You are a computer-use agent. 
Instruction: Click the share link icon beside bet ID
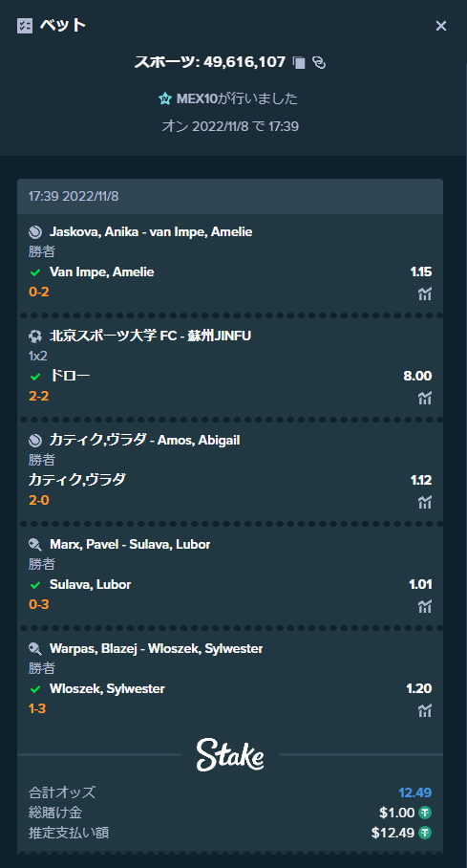[319, 62]
